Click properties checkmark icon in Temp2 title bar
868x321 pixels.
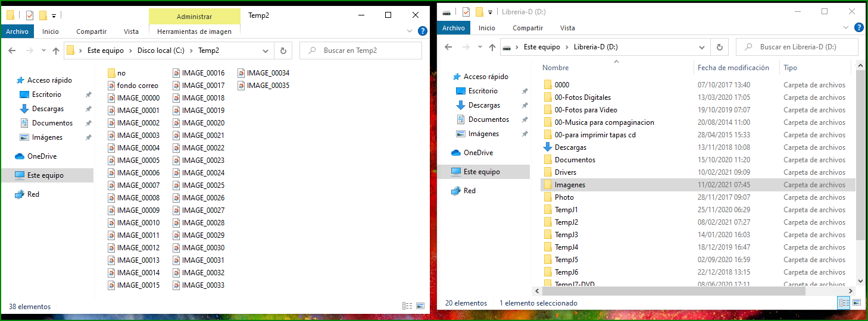[x=30, y=15]
